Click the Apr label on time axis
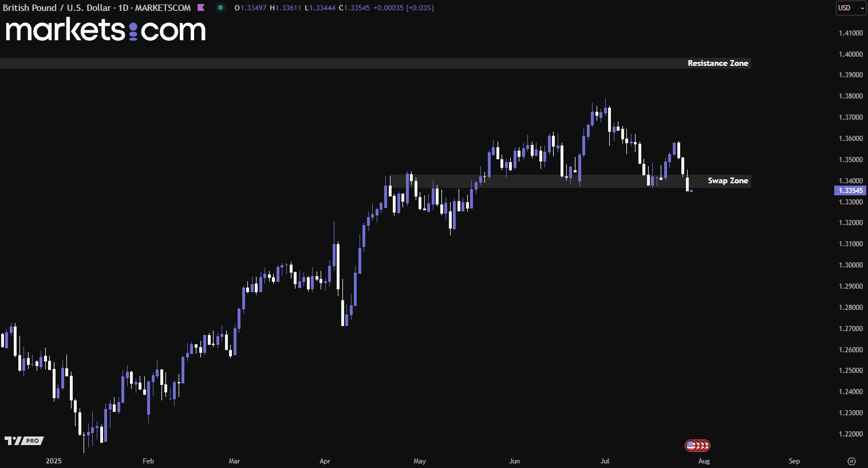This screenshot has width=868, height=468. pos(325,461)
